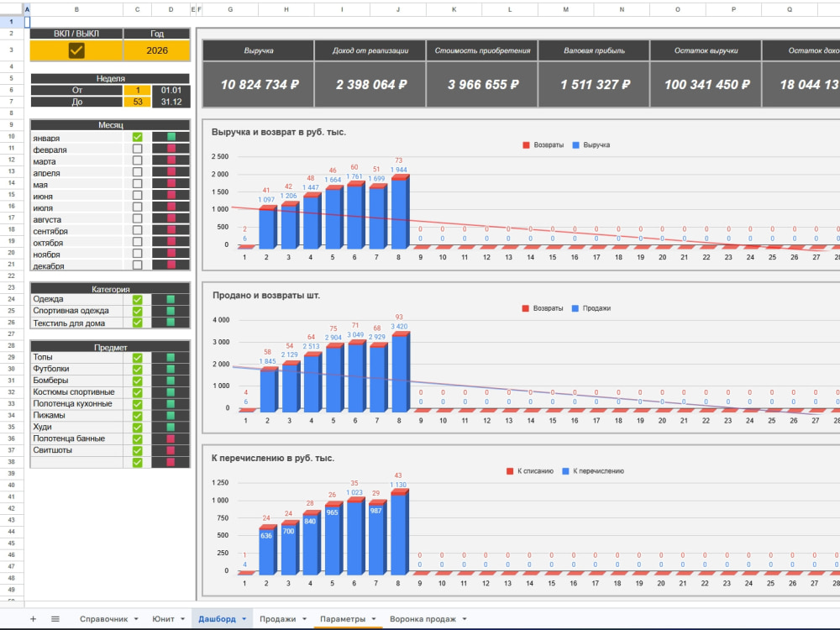This screenshot has width=840, height=630.
Task: Toggle the Текстиль для дома checkbox
Action: click(x=138, y=323)
